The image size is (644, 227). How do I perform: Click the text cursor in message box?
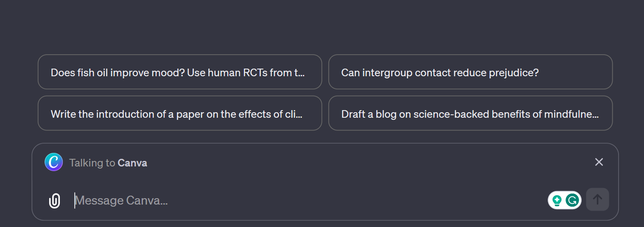(x=75, y=200)
